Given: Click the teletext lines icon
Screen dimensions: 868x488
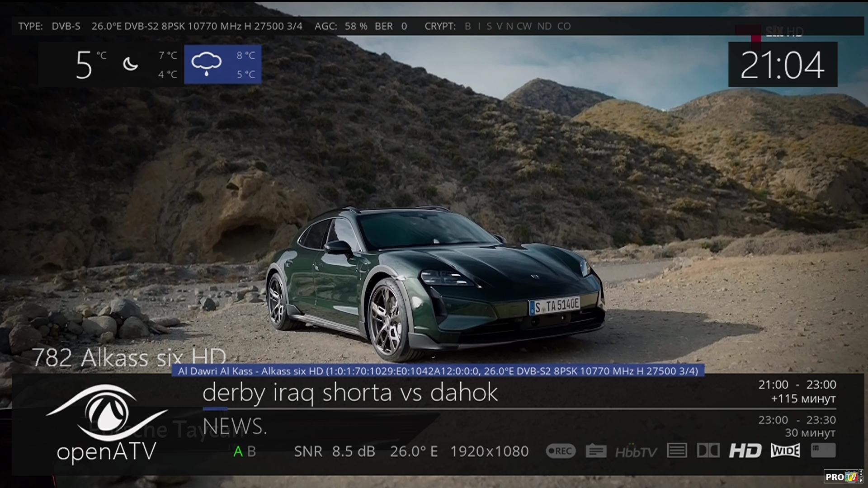Looking at the screenshot, I should tap(677, 450).
